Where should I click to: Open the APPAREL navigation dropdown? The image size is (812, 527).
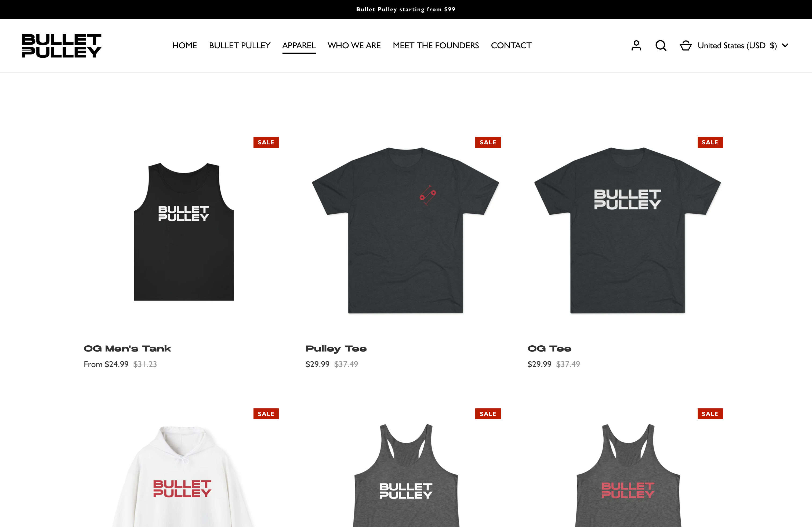(299, 46)
